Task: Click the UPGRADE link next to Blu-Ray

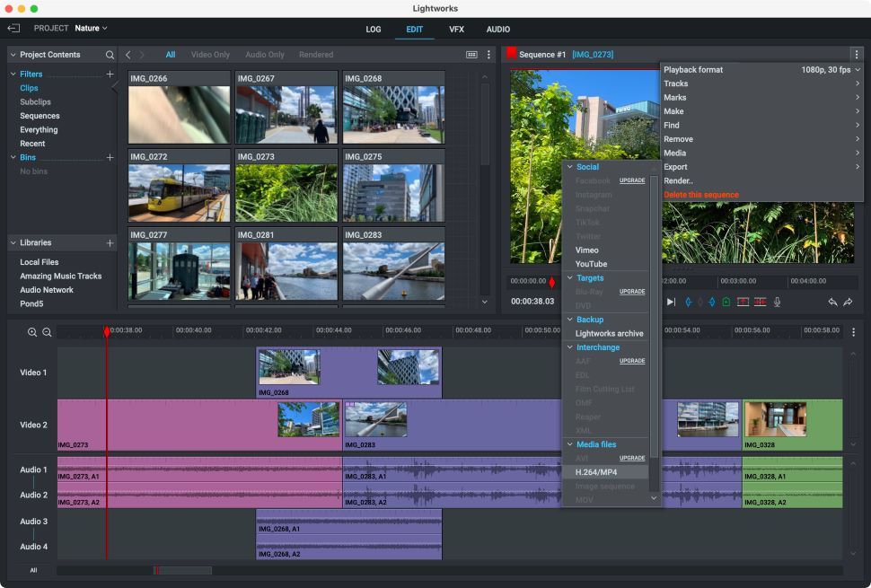Action: [631, 291]
